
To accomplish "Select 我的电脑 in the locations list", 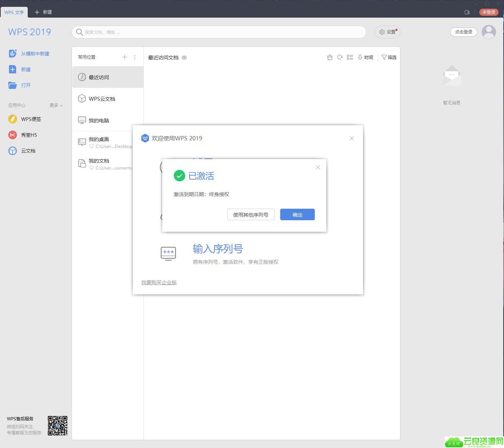I will coord(108,120).
